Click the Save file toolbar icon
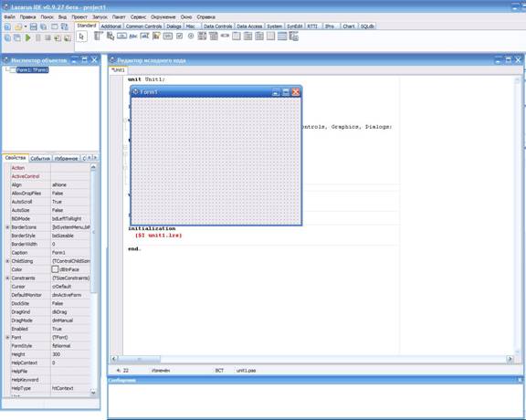526x420 pixels. [x=34, y=26]
